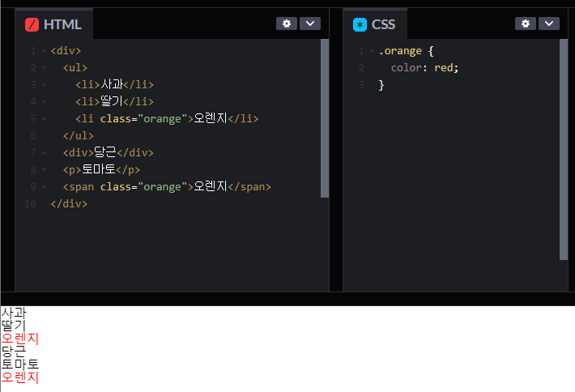The width and height of the screenshot is (575, 392).
Task: Click the opening <div> tag on line 1
Action: 66,50
